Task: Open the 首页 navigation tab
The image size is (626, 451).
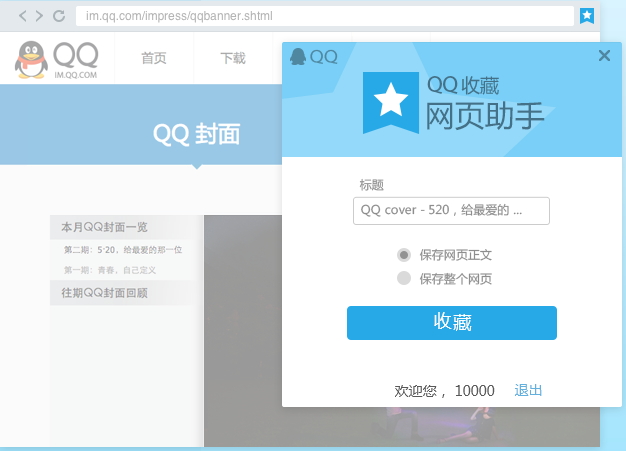Action: [x=154, y=58]
